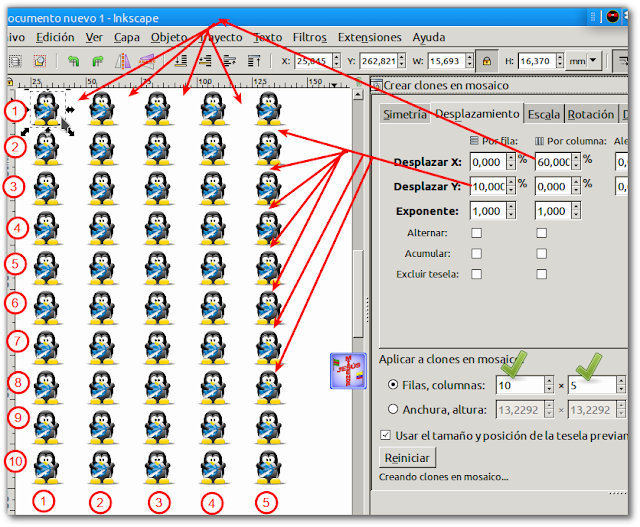Select the Filas, columnas radio button
This screenshot has width=640, height=527.
pos(393,385)
